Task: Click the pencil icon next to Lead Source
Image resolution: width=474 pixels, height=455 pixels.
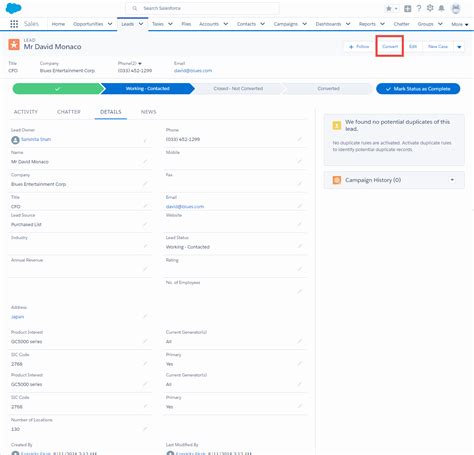Action: [x=145, y=224]
